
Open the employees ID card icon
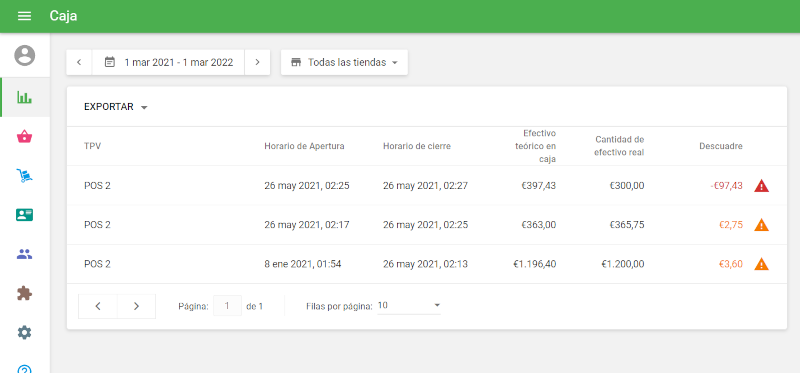[x=24, y=215]
